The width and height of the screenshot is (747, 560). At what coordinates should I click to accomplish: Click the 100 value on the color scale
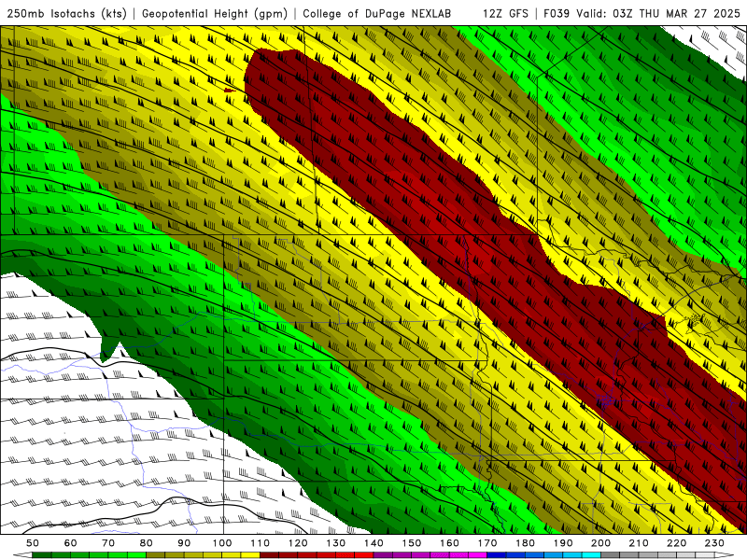coord(222,543)
